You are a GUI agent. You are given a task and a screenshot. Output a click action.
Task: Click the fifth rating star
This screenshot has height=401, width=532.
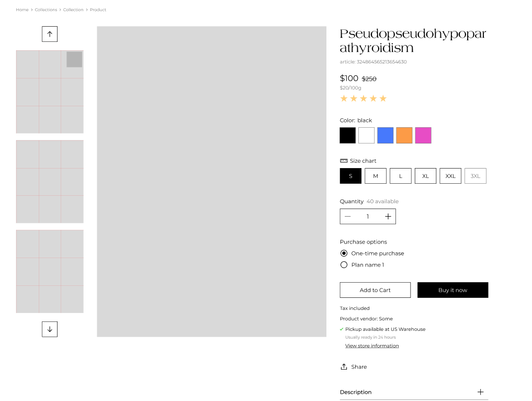tap(383, 98)
